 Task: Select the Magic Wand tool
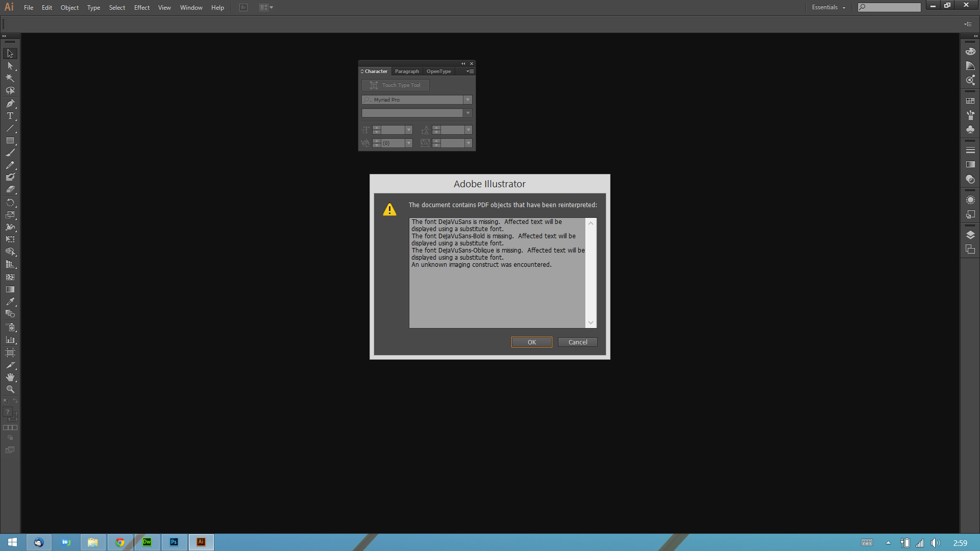click(10, 78)
